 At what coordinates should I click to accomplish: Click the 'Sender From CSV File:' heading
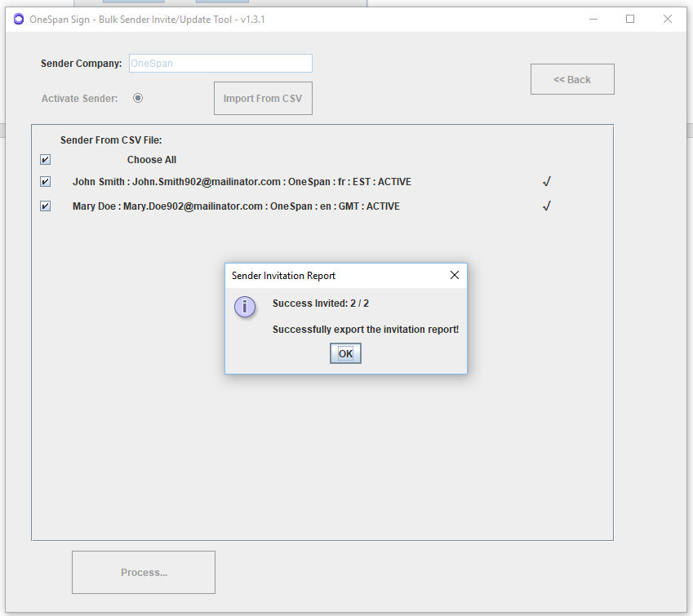[111, 140]
